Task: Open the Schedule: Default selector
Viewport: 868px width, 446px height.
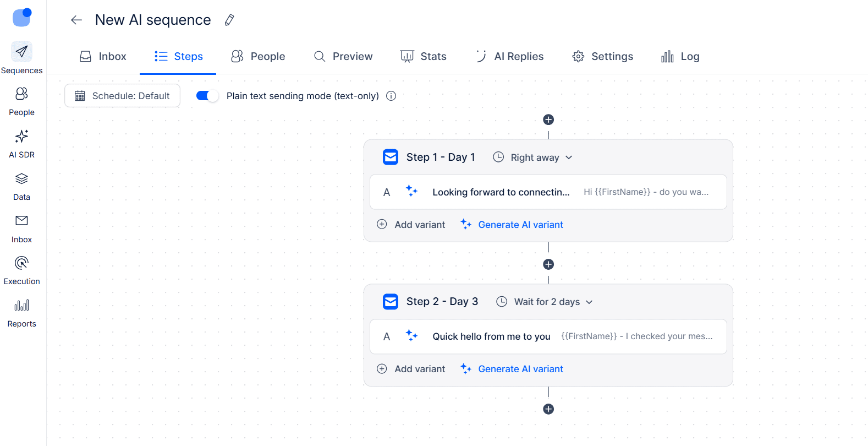Action: pos(122,96)
